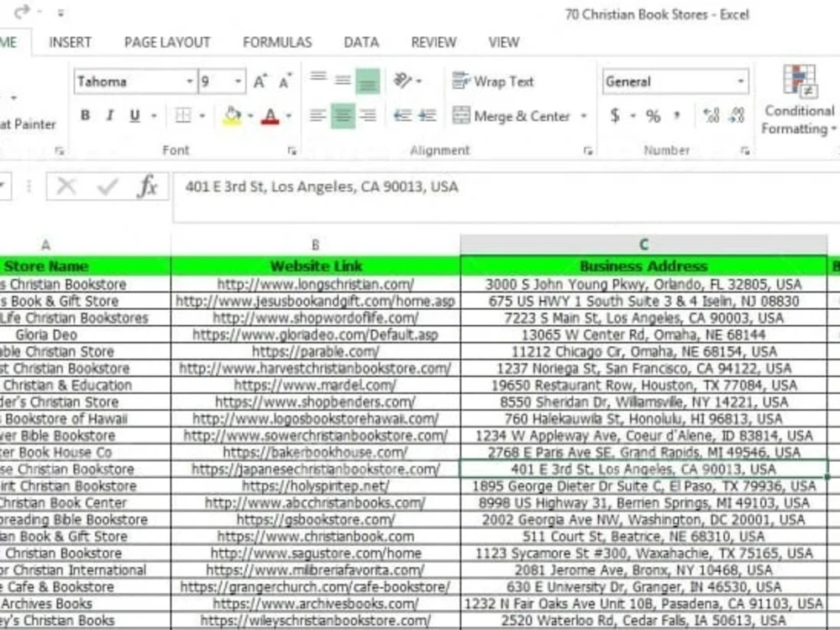Viewport: 840px width, 630px height.
Task: Align text right icon
Action: click(368, 116)
